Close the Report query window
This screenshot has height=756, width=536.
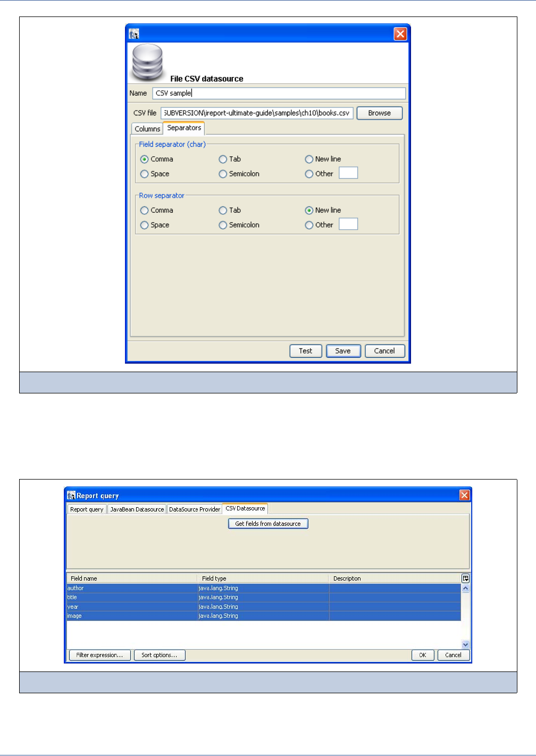464,495
